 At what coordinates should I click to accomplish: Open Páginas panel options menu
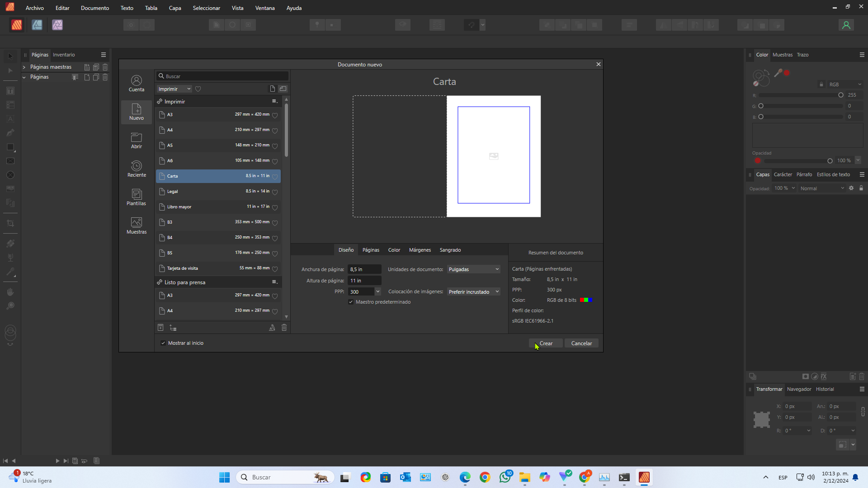click(x=104, y=55)
